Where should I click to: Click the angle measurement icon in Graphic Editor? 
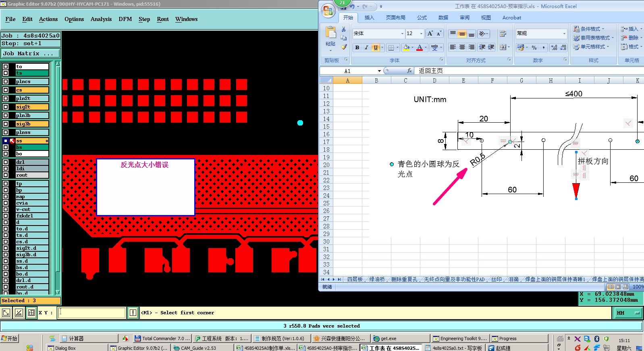click(19, 313)
